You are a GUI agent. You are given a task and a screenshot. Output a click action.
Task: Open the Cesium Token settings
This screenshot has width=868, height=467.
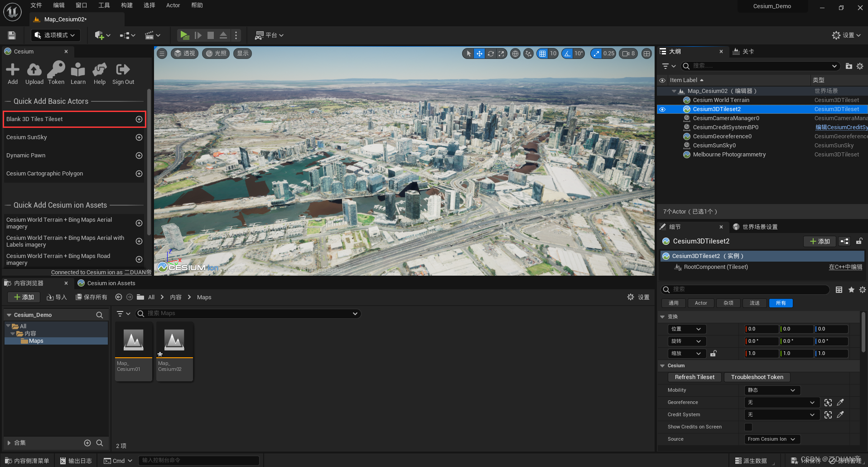(56, 73)
